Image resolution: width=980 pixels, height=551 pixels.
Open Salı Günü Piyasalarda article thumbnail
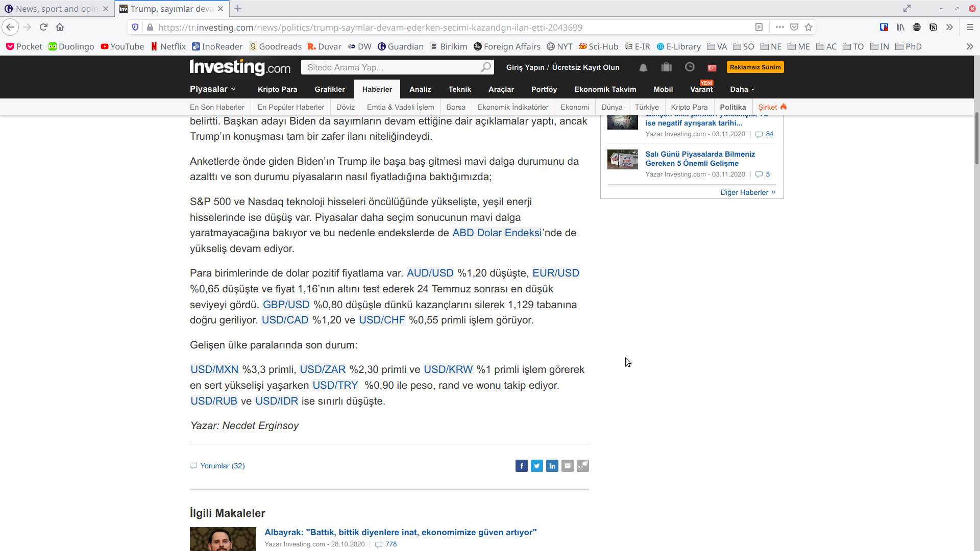coord(623,159)
